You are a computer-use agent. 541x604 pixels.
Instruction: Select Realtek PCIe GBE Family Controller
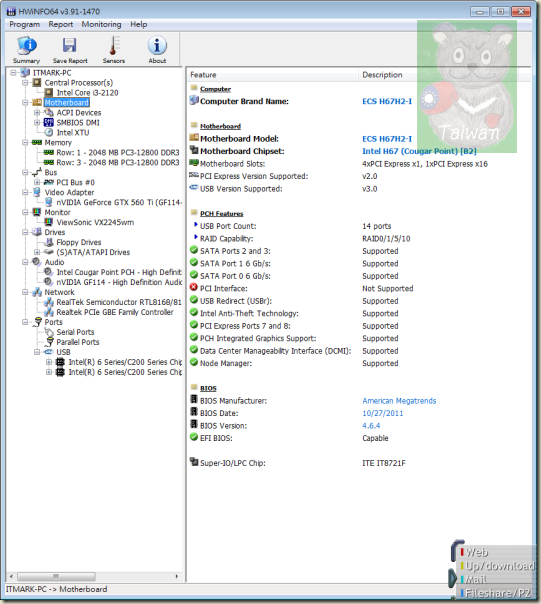tap(115, 312)
